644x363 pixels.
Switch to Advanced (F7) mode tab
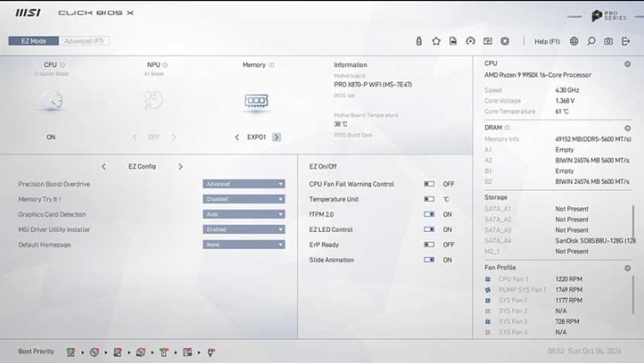[x=85, y=41]
